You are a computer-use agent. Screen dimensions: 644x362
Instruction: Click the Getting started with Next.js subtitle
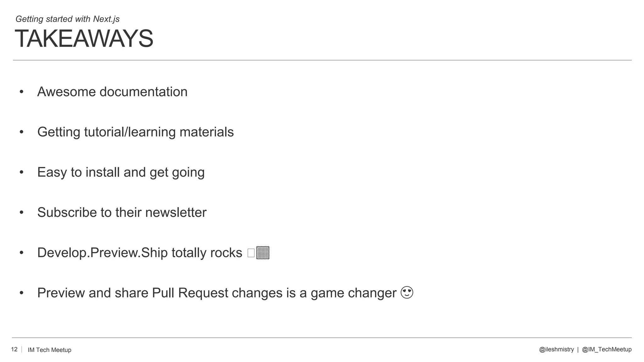coord(68,19)
